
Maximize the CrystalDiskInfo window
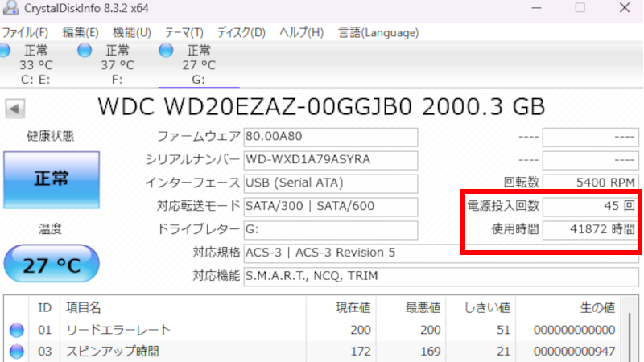[580, 8]
